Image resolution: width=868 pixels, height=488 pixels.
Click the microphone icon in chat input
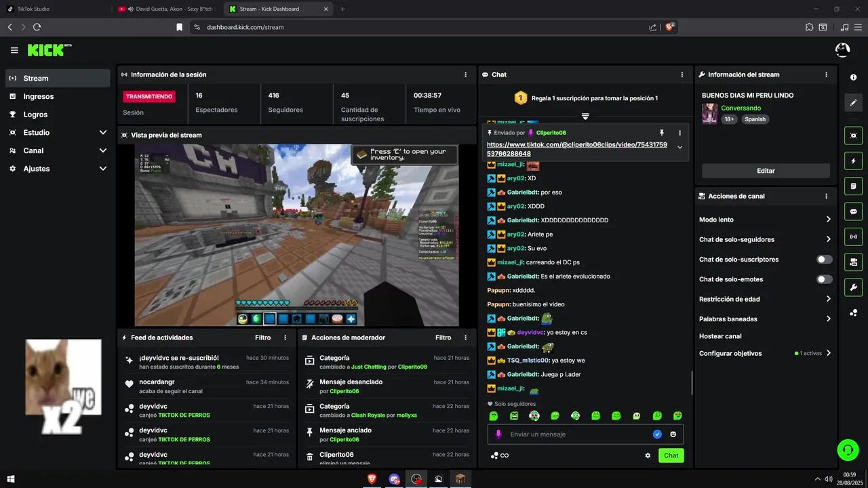coord(498,434)
